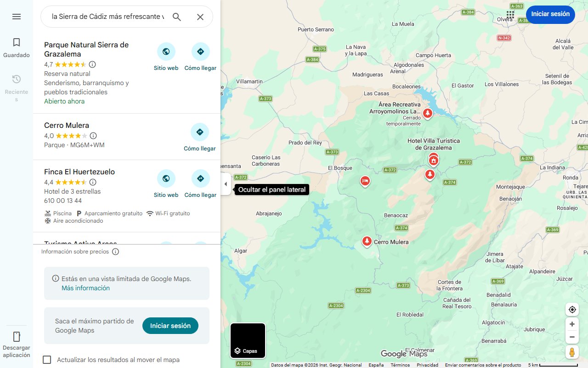Click the search text field

click(107, 17)
